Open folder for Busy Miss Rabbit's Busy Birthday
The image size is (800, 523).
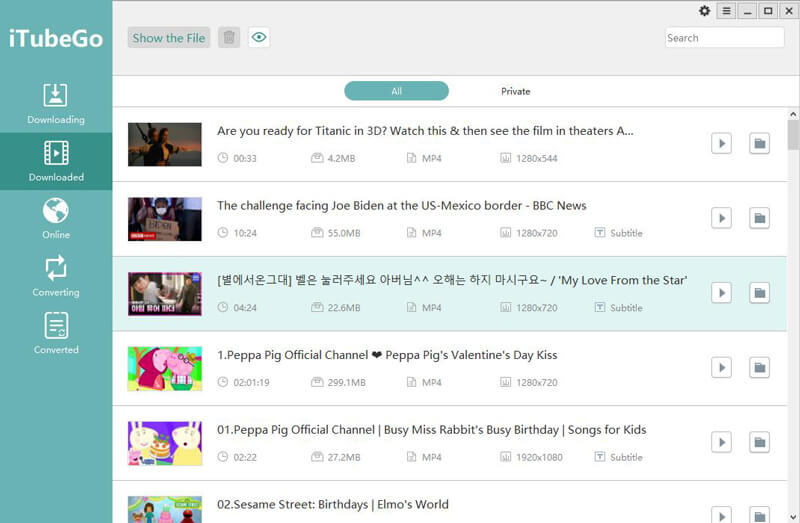759,442
